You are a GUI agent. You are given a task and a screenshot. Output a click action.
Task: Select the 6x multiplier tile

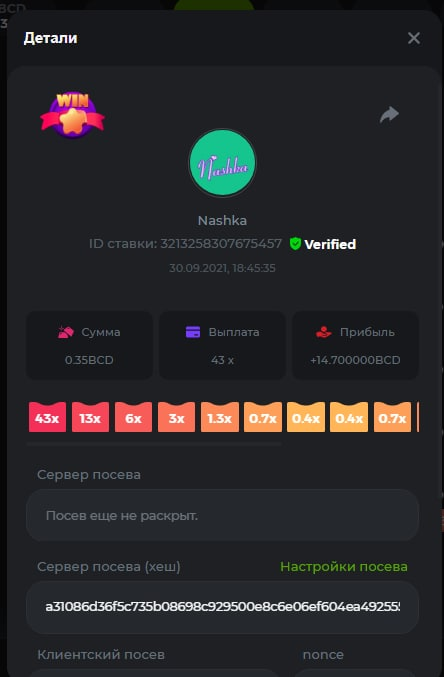[x=133, y=417]
